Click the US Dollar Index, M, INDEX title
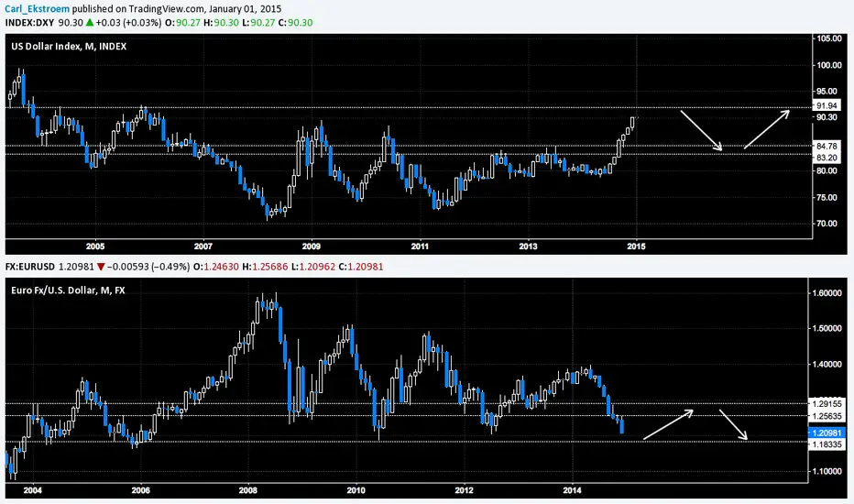 [x=69, y=47]
